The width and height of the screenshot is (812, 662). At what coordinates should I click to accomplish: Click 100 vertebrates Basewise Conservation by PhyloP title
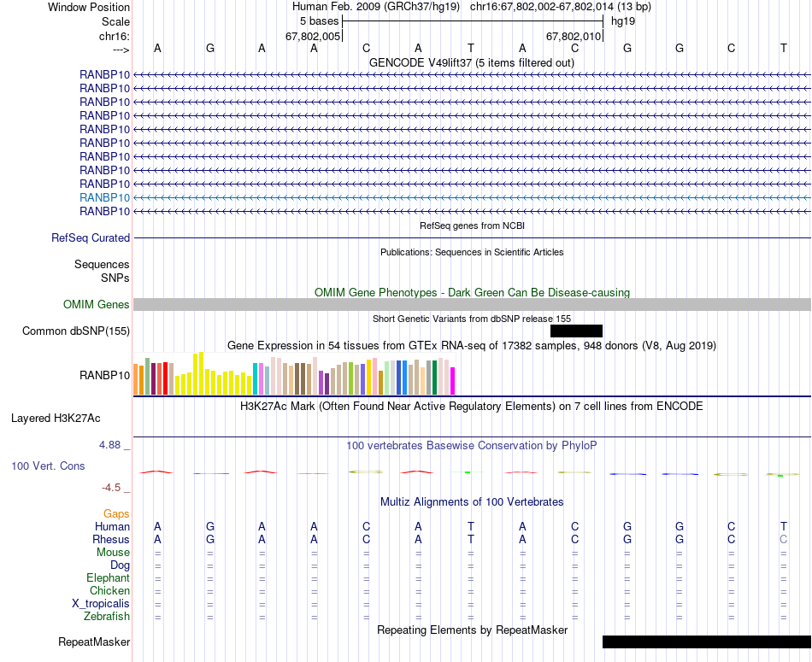[x=472, y=445]
